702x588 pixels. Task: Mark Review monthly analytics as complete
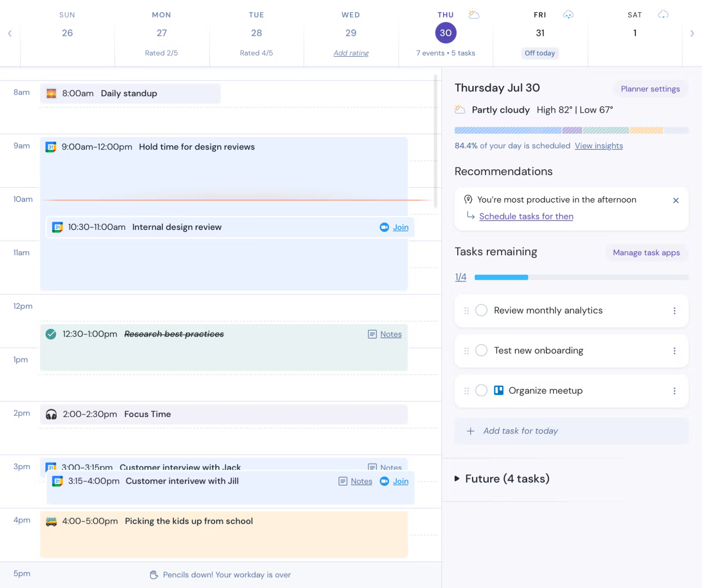click(x=481, y=310)
